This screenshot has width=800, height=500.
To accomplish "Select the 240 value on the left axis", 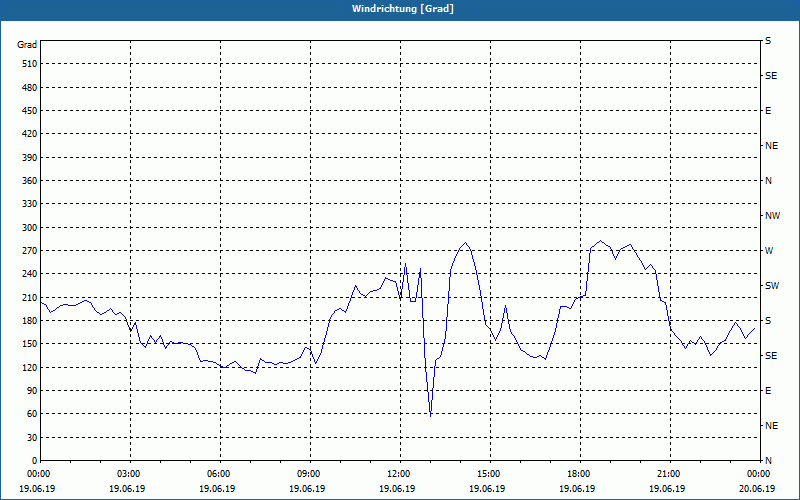I will [30, 274].
